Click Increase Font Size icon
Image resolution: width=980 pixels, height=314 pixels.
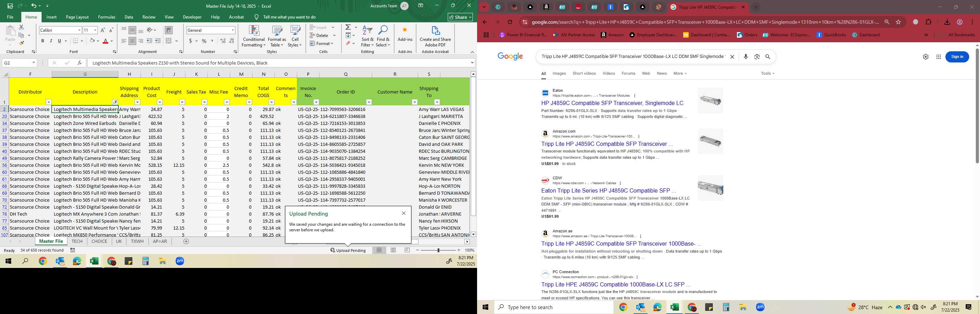coord(103,30)
